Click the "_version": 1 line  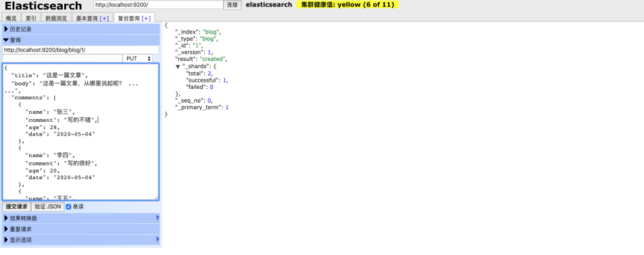click(194, 52)
